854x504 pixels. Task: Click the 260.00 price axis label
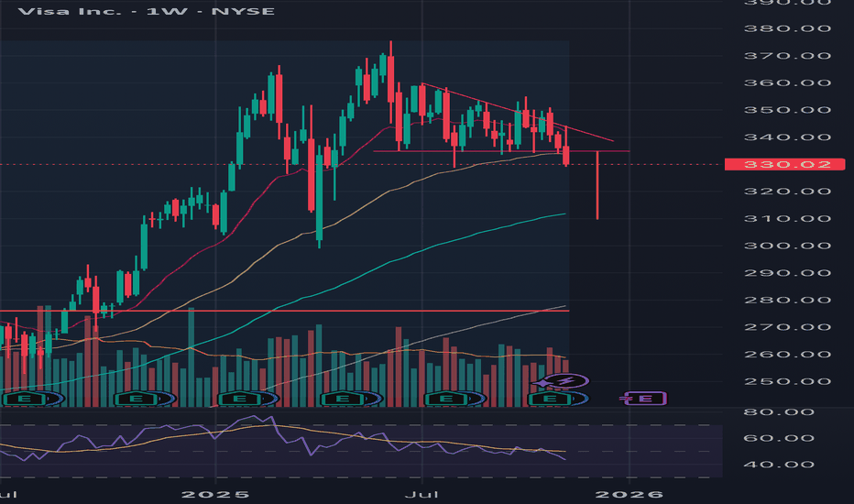click(x=787, y=355)
